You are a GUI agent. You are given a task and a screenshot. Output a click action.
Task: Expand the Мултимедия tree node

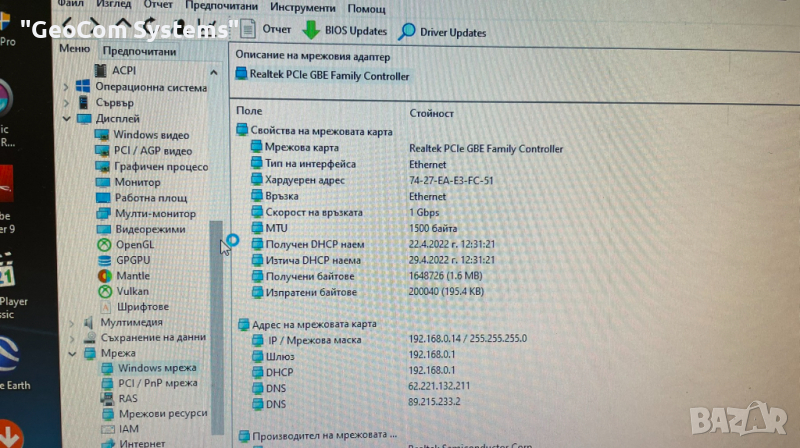click(x=70, y=322)
